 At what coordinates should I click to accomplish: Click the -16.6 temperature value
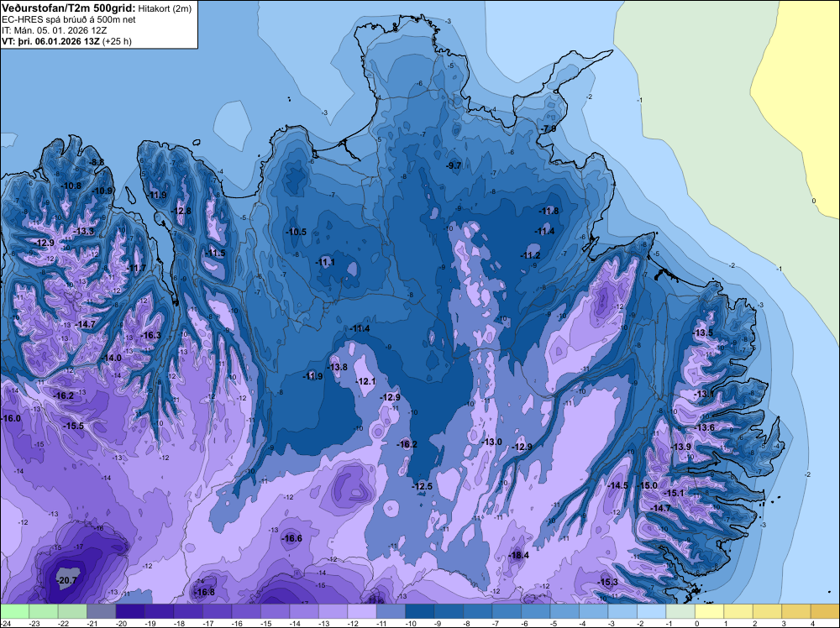292,539
